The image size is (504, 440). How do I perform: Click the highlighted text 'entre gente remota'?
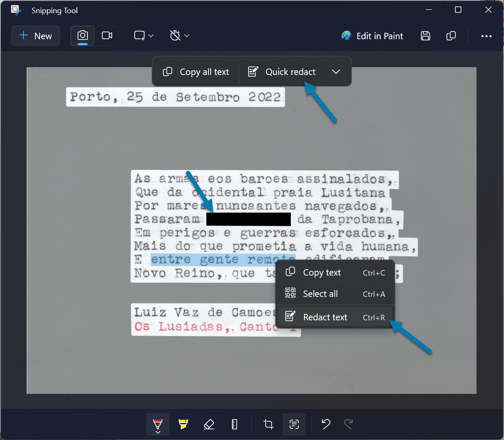coord(223,259)
